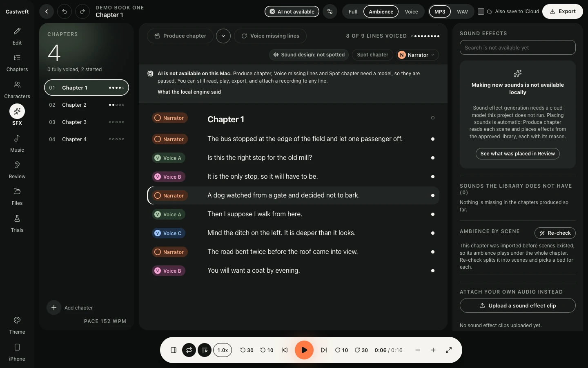
Task: Click See what was placed in Review
Action: point(517,154)
